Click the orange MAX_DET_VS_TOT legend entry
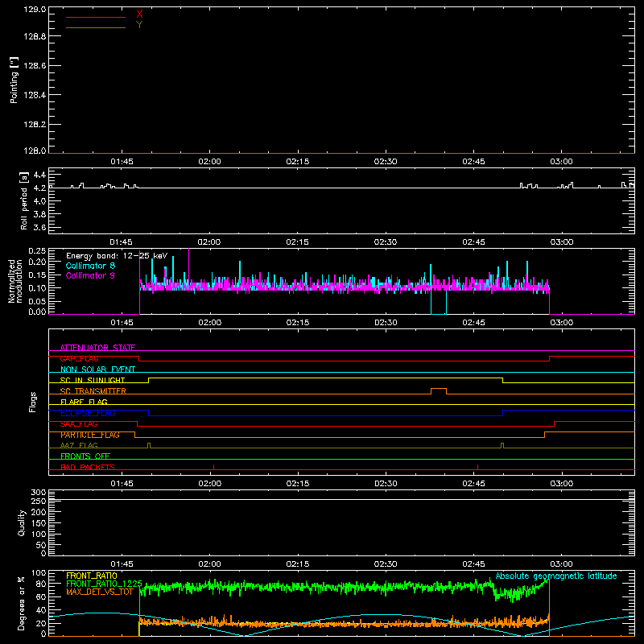The height and width of the screenshot is (644, 644). 100,592
